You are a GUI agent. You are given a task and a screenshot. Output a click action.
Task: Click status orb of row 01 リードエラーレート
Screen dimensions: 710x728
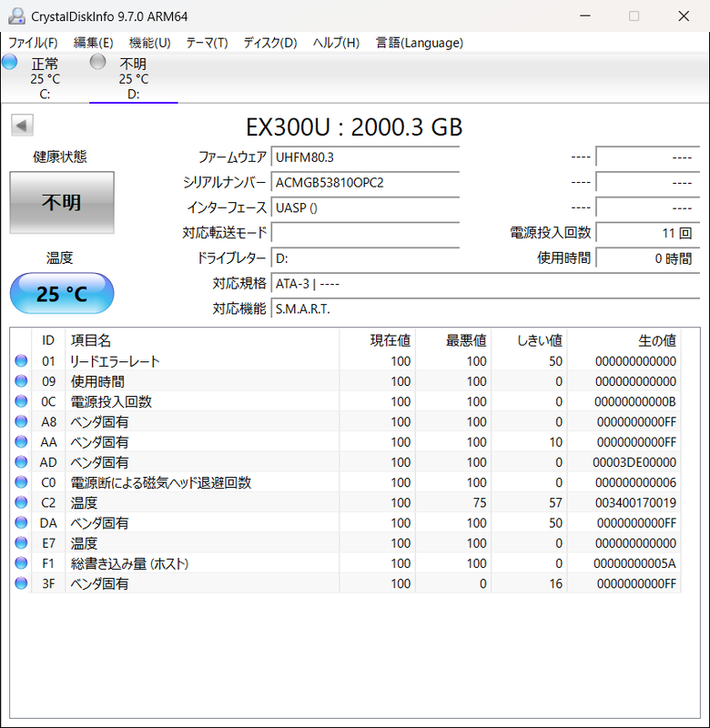[x=21, y=360]
